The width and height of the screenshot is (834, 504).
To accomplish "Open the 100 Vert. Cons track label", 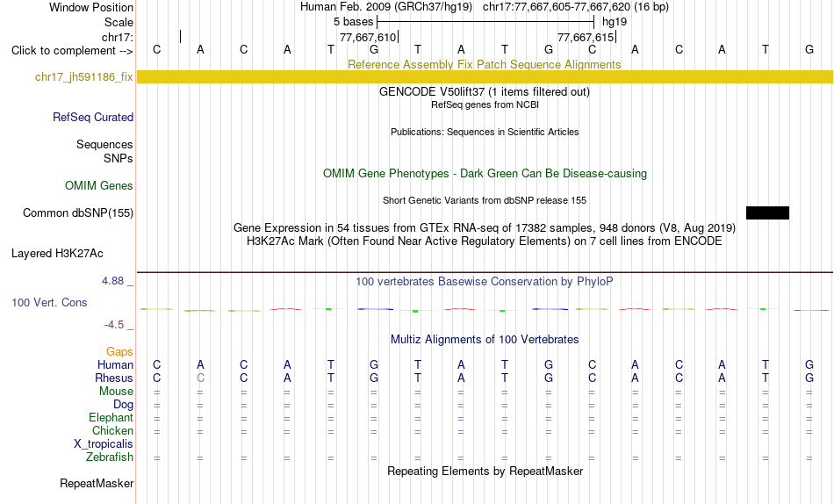I will click(49, 302).
